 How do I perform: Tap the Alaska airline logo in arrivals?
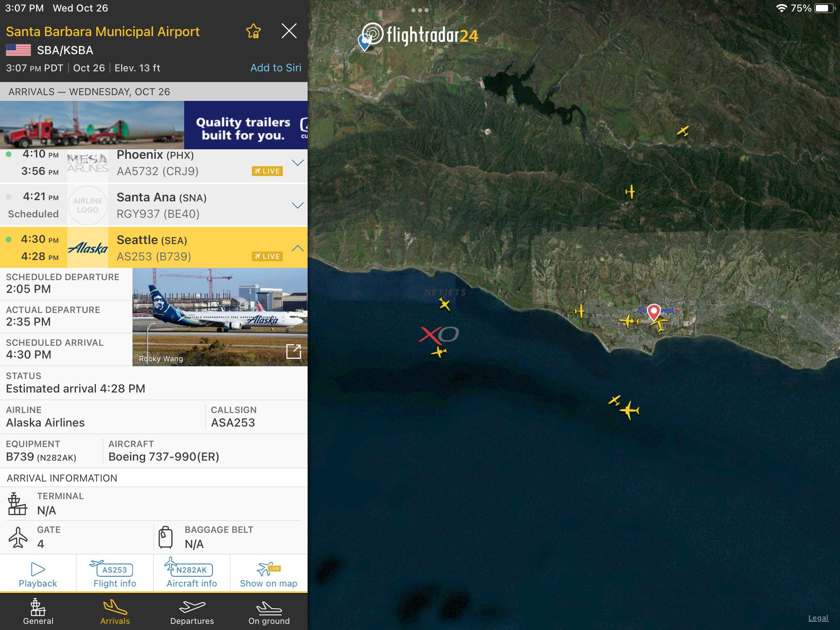pyautogui.click(x=88, y=248)
